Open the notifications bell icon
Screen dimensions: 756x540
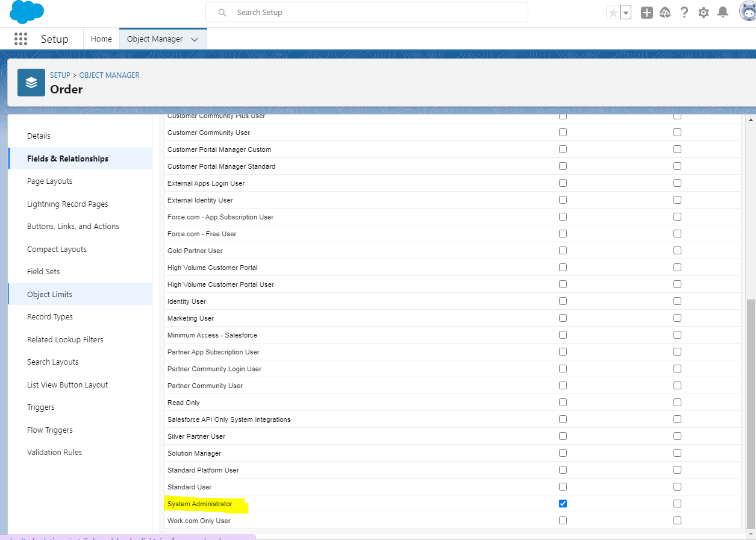pyautogui.click(x=723, y=13)
